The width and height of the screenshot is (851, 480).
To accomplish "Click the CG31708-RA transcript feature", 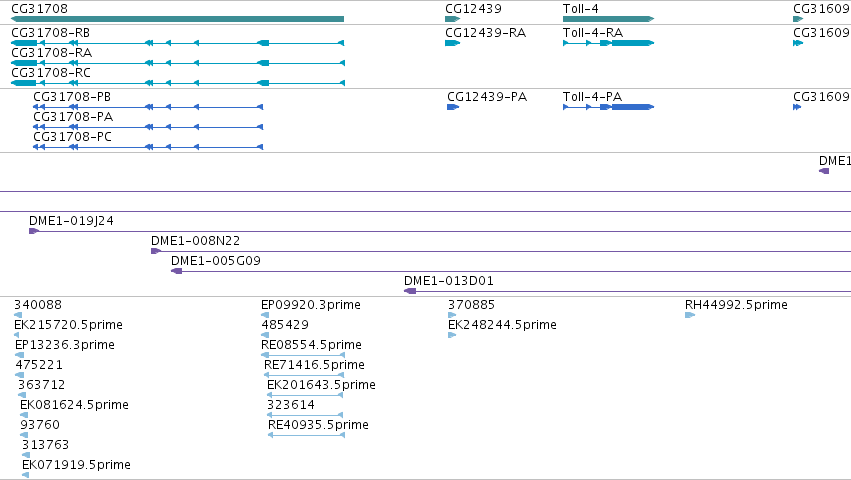I will pyautogui.click(x=177, y=63).
